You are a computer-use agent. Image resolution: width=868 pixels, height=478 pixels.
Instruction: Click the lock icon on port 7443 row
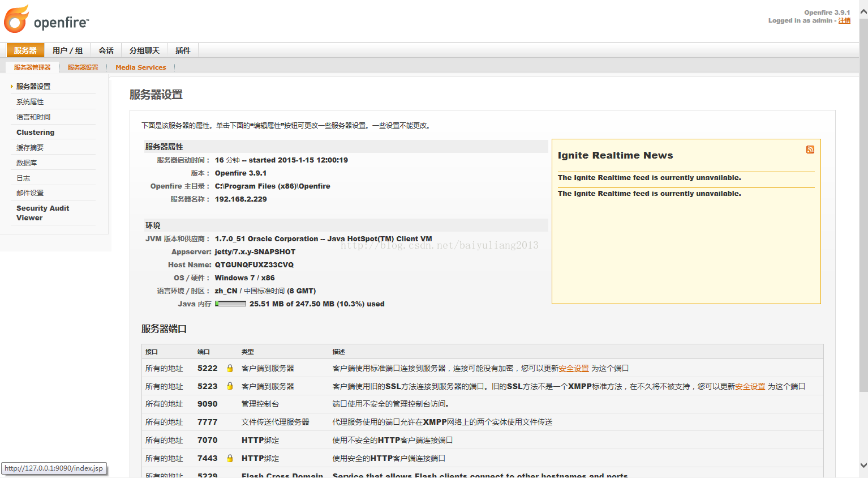pos(230,458)
